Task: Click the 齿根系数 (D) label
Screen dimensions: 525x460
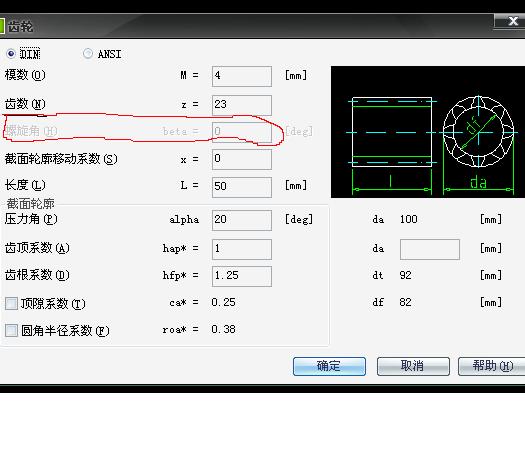Action: click(x=37, y=275)
